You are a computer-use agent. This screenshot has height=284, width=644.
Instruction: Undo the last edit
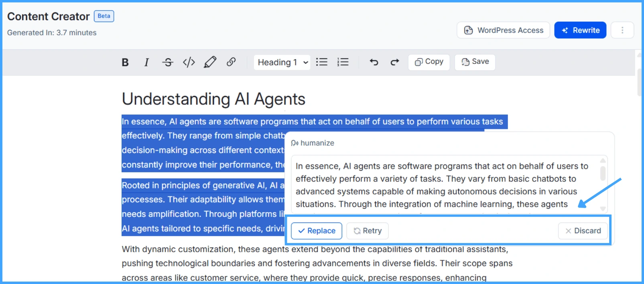374,62
